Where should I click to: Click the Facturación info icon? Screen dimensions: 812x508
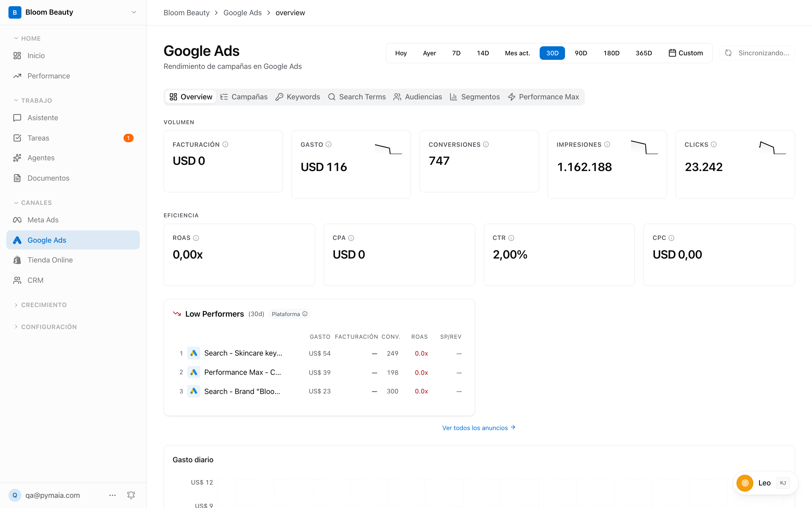click(x=226, y=144)
